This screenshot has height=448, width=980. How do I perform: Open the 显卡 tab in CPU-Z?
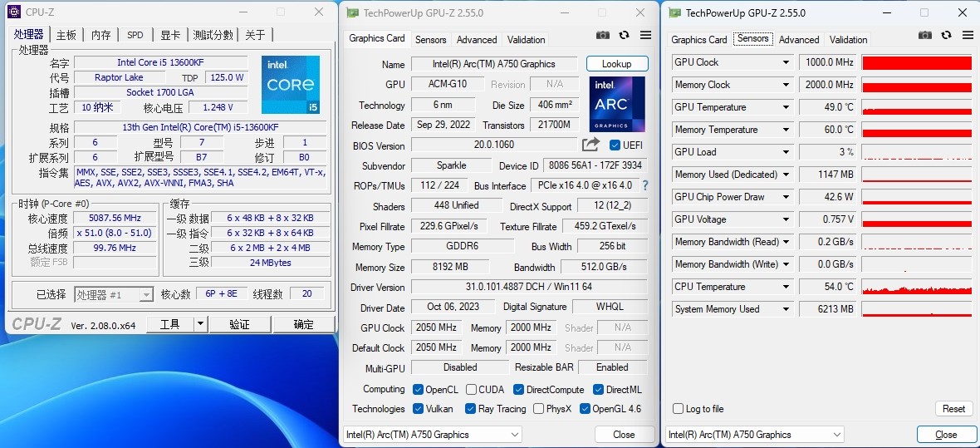[x=170, y=35]
